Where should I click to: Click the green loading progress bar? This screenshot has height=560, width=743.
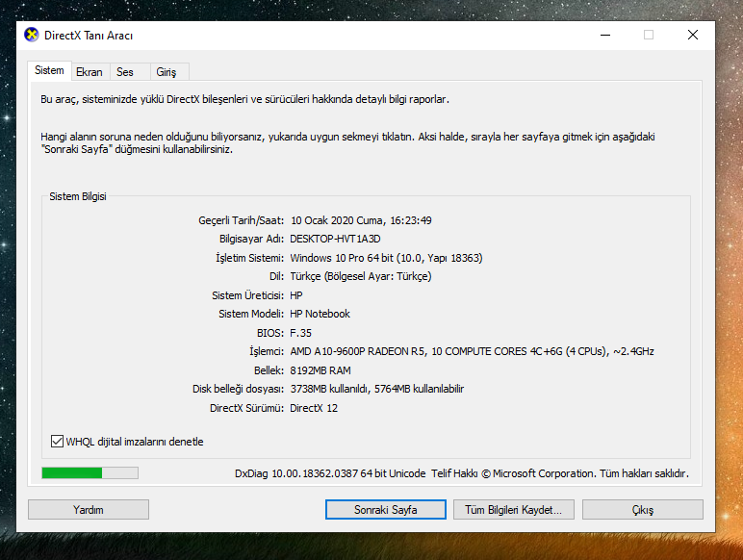click(x=90, y=472)
